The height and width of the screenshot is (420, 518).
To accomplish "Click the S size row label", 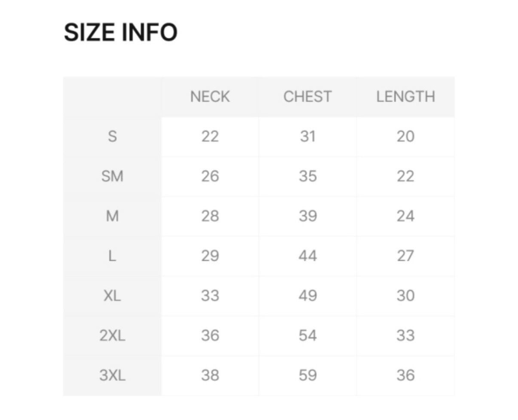I will [x=112, y=136].
